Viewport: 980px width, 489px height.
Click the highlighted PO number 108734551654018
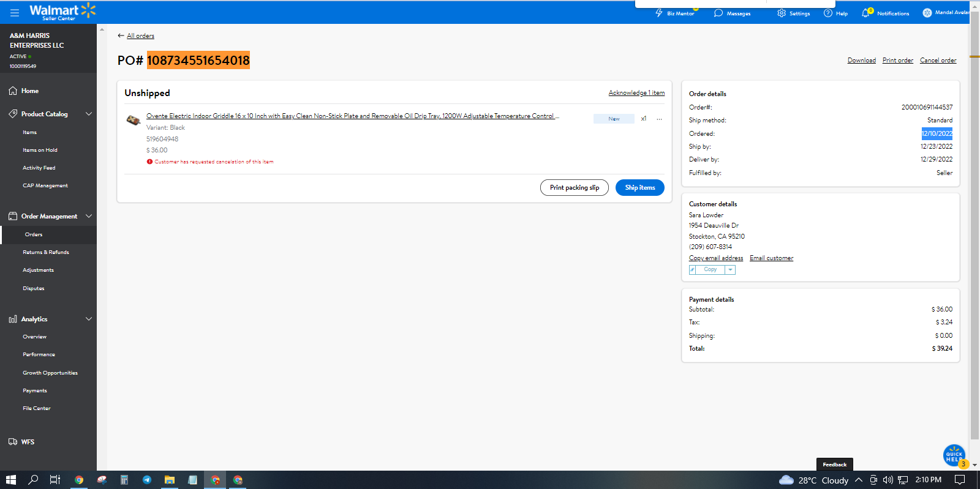coord(198,60)
